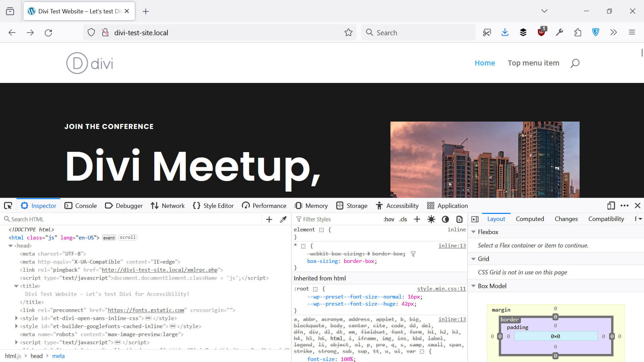Open the DevTools customize menu
Image resolution: width=644 pixels, height=362 pixels.
point(625,206)
